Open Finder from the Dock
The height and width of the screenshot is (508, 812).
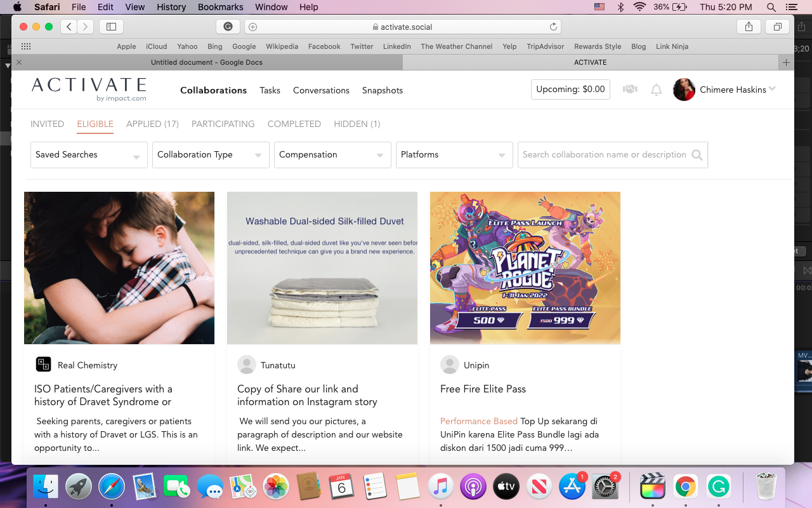[46, 487]
